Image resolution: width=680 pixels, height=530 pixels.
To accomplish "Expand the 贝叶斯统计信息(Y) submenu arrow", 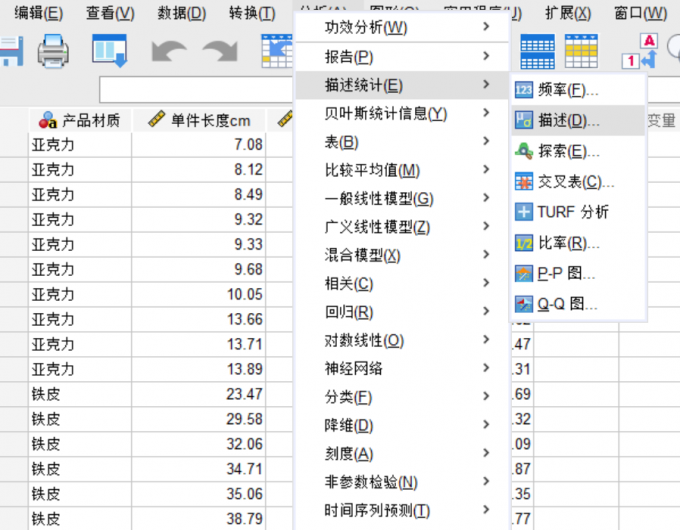I will 486,113.
